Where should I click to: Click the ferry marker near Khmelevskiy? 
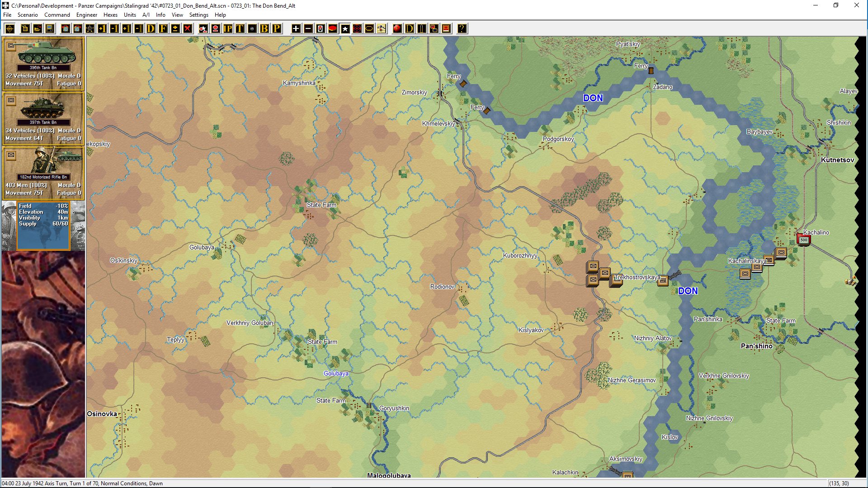[487, 110]
